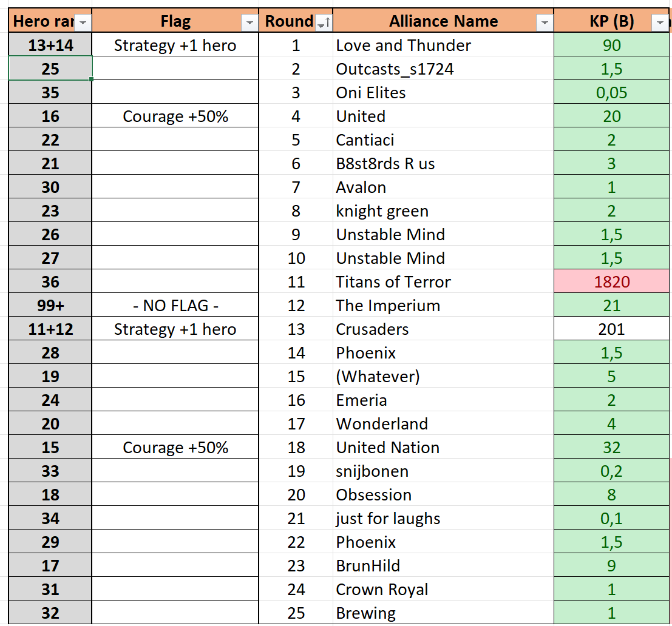This screenshot has width=672, height=626.
Task: Open the KP (B) column filter dropdown
Action: point(659,22)
